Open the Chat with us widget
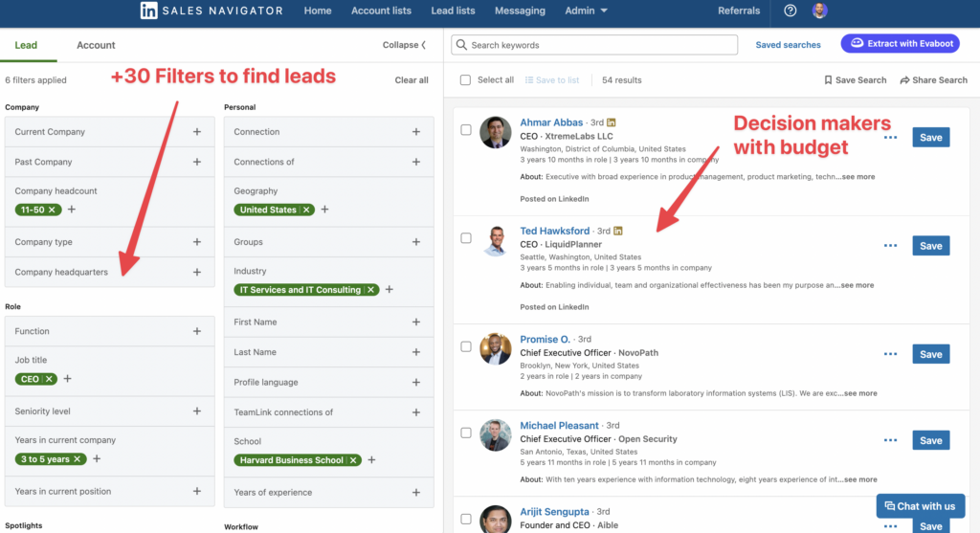The height and width of the screenshot is (533, 980). (920, 506)
